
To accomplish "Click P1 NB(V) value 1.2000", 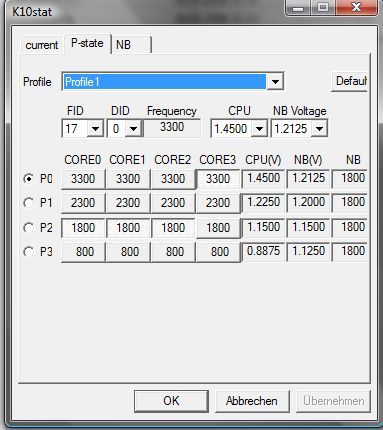I will click(x=308, y=202).
